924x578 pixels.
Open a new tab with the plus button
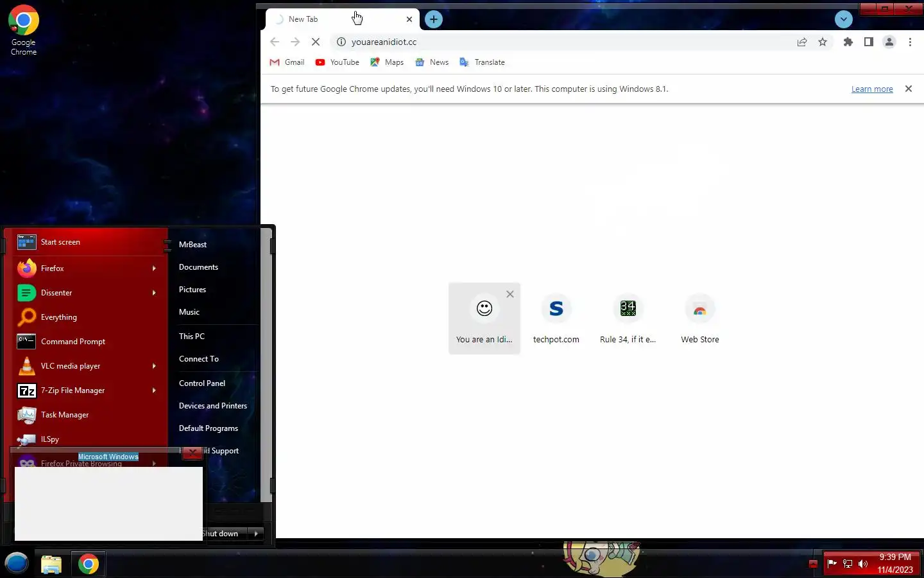pyautogui.click(x=434, y=19)
